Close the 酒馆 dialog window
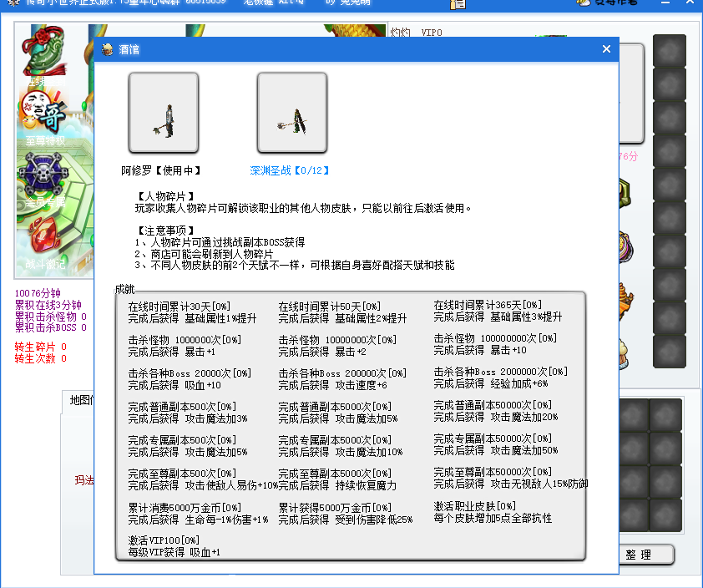703x588 pixels. pyautogui.click(x=606, y=49)
